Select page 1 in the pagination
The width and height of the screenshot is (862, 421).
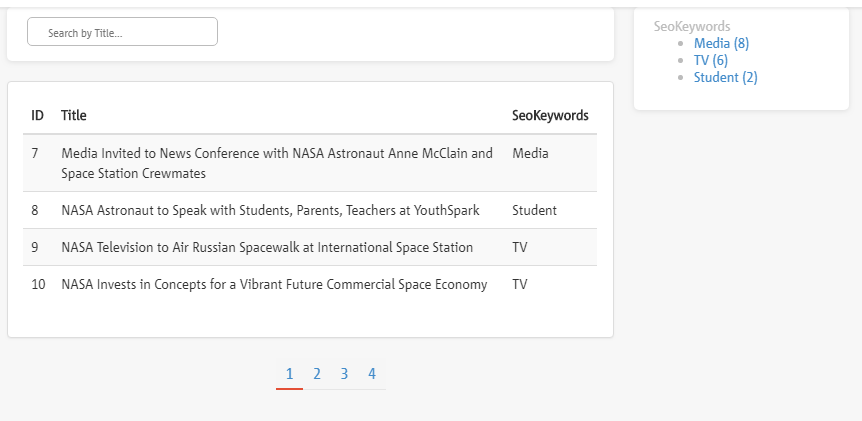[289, 374]
